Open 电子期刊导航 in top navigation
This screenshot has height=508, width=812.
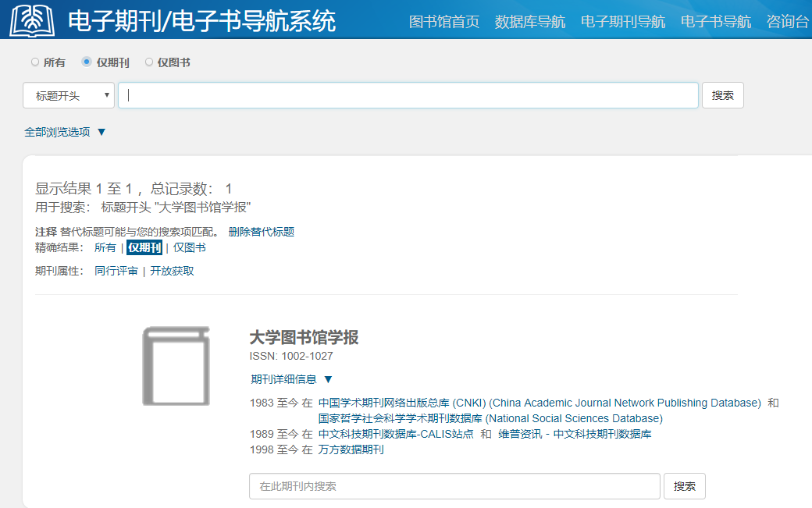(x=622, y=22)
